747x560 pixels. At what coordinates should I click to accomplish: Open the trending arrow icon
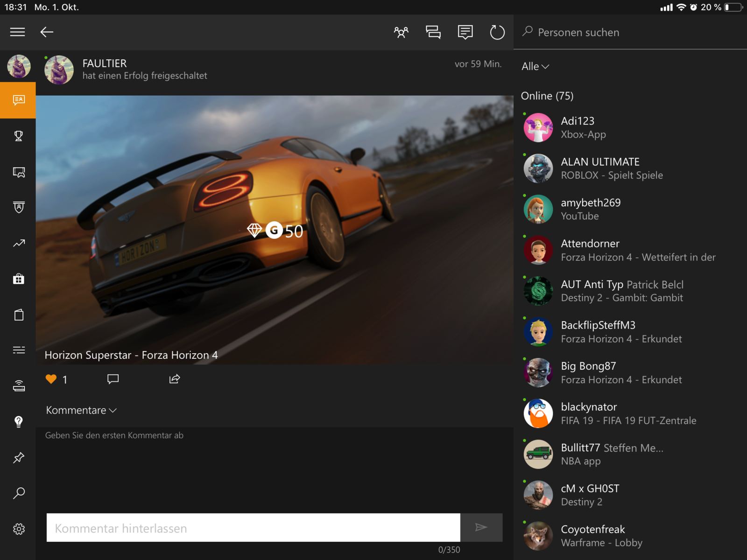tap(19, 243)
